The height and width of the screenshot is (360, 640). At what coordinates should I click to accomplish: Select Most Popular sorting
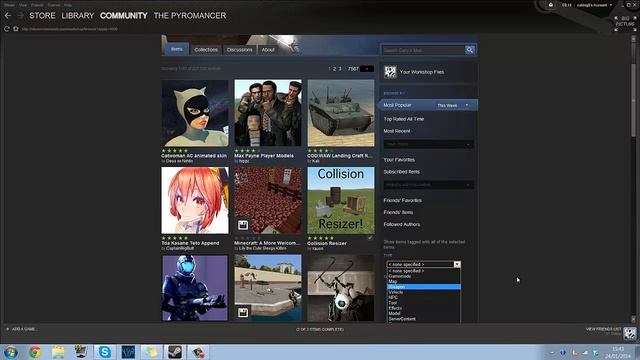pos(397,105)
